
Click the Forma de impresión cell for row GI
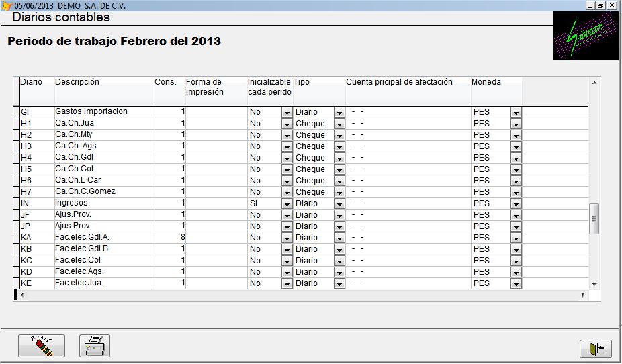point(216,112)
